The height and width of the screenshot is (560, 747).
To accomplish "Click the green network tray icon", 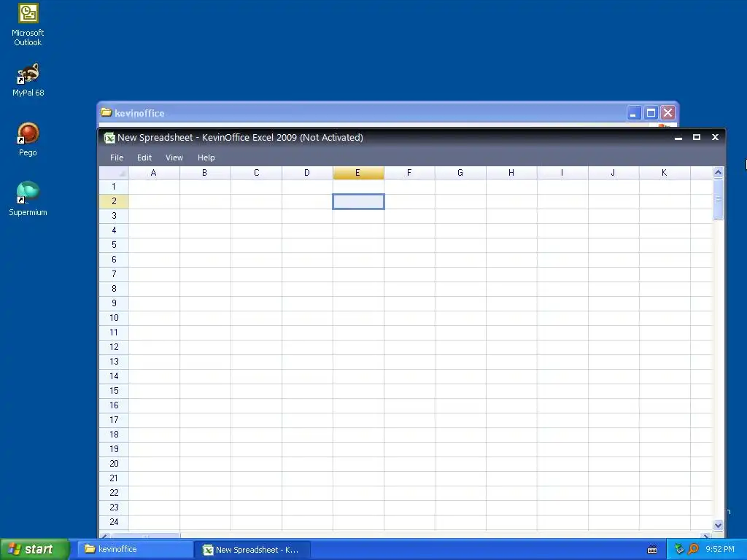I will coord(679,549).
